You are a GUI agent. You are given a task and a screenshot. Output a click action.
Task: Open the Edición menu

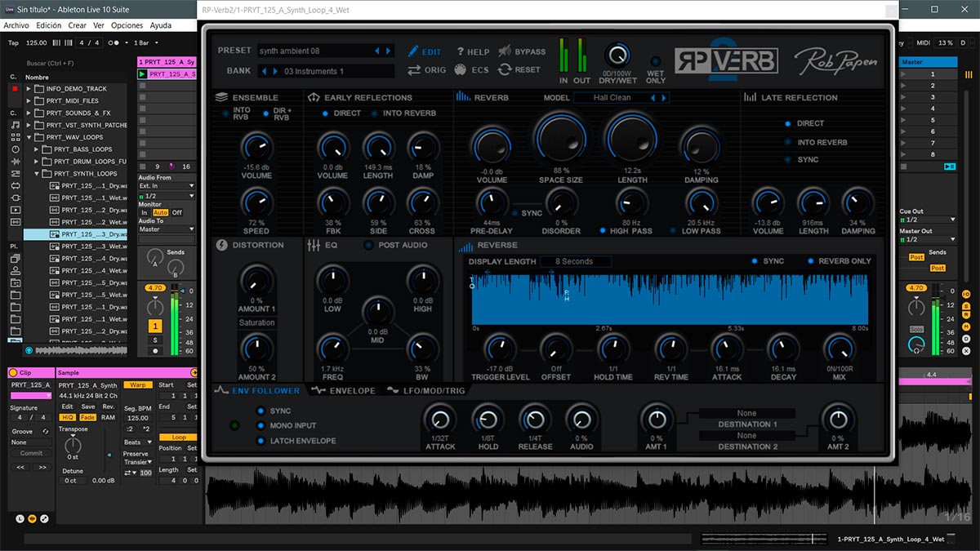(49, 25)
